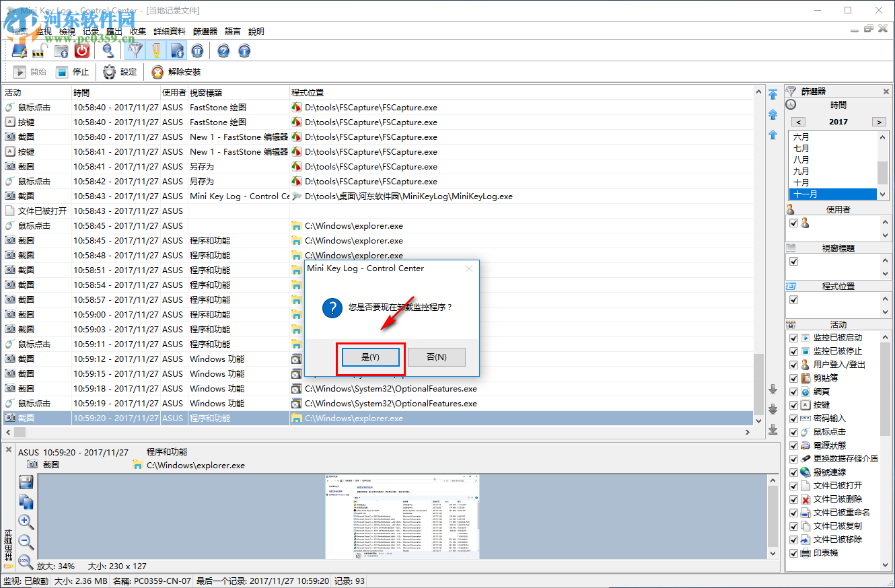
Task: Toggle the 按键 keystroke checkbox in filter
Action: 794,405
